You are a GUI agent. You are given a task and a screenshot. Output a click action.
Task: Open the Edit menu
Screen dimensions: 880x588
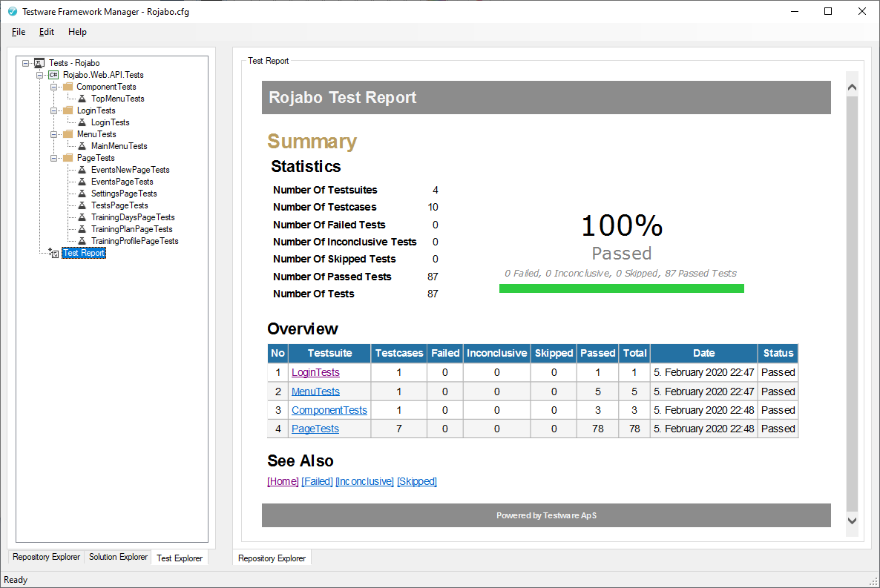(47, 32)
